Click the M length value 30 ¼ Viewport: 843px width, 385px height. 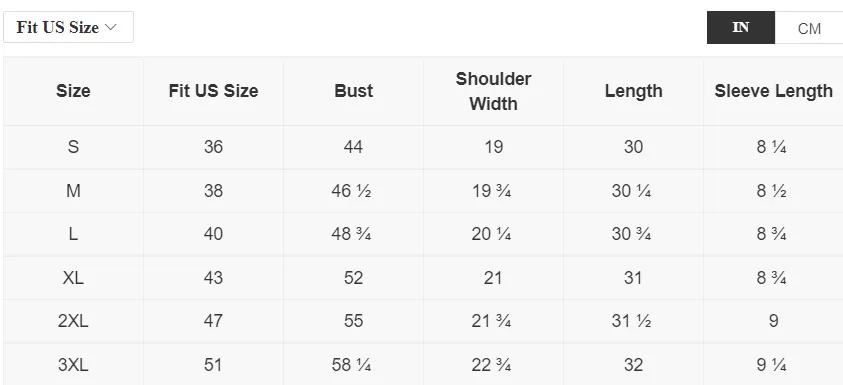(631, 190)
